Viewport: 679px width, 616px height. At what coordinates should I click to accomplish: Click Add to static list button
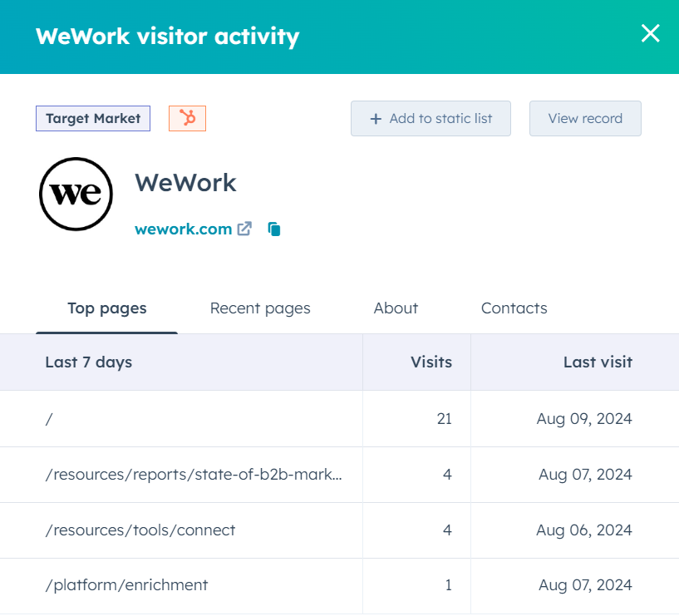(431, 119)
